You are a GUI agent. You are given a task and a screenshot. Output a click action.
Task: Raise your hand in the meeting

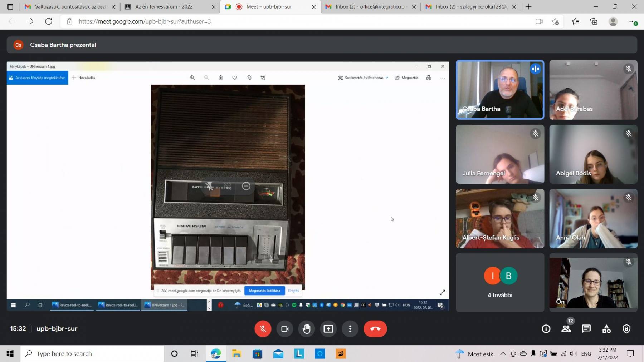[x=307, y=329]
